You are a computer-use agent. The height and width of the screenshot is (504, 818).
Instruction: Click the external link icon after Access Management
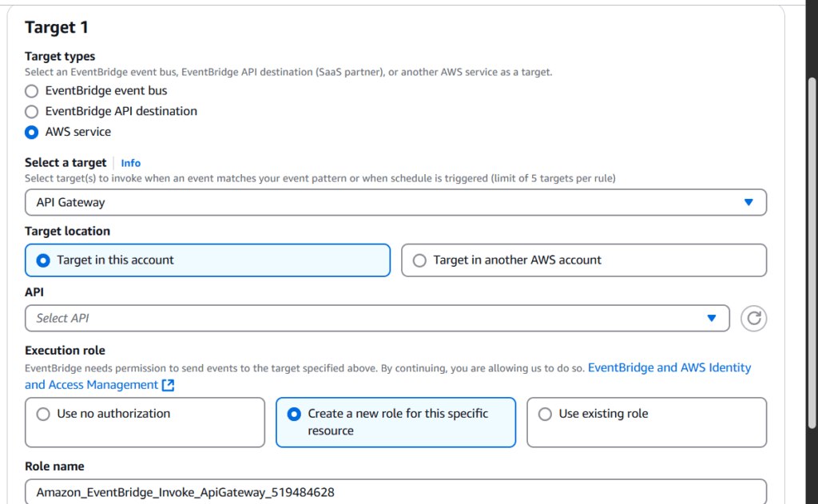[168, 384]
